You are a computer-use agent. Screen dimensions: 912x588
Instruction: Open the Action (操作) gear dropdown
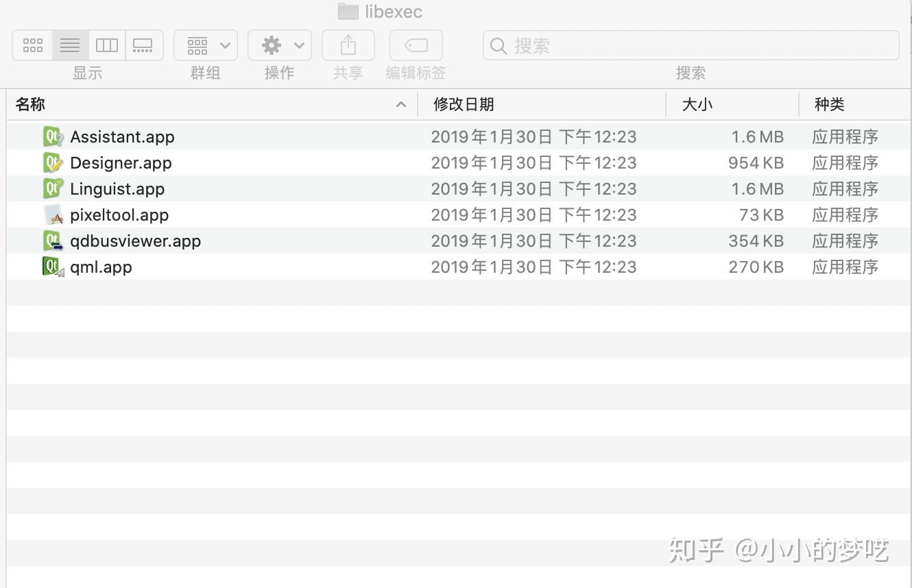pyautogui.click(x=279, y=45)
